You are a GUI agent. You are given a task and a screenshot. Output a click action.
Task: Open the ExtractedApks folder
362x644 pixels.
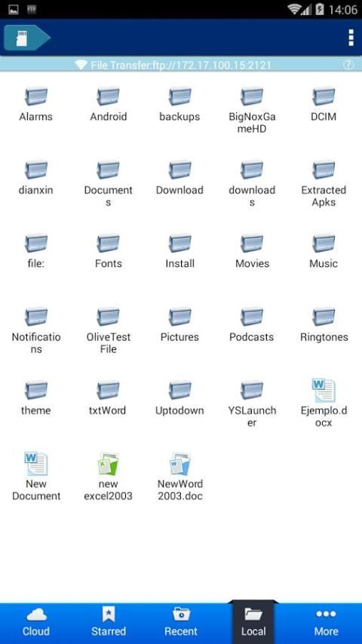point(324,183)
